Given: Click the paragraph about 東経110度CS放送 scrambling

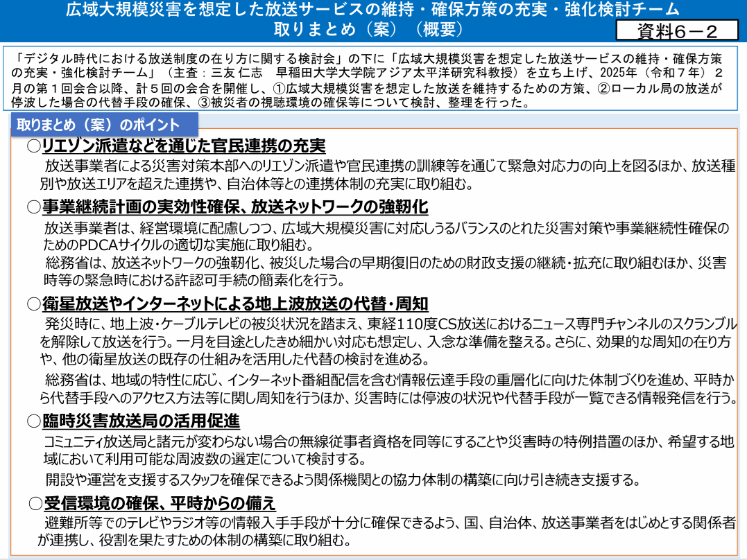Looking at the screenshot, I should 387,342.
